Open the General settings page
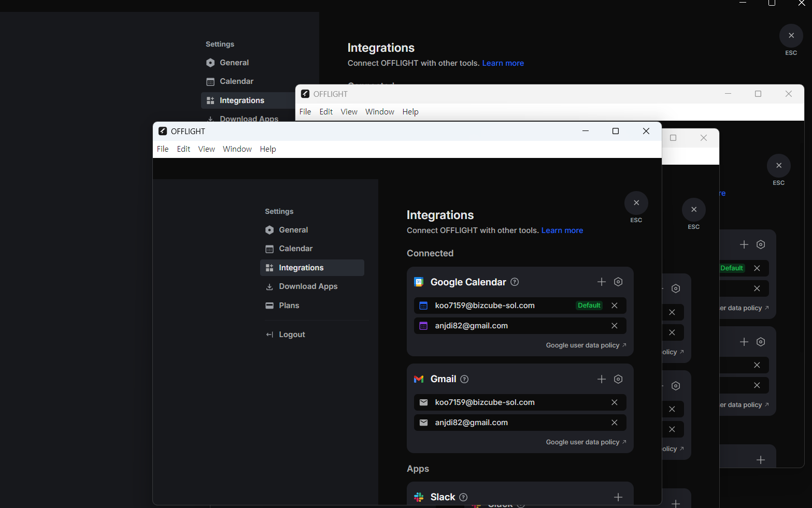 click(293, 230)
